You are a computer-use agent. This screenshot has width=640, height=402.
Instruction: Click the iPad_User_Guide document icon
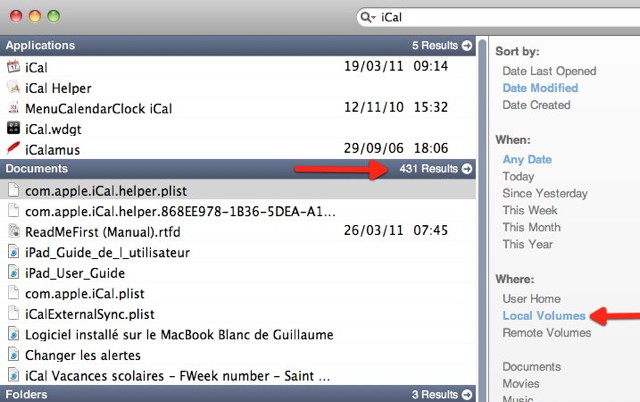[13, 272]
